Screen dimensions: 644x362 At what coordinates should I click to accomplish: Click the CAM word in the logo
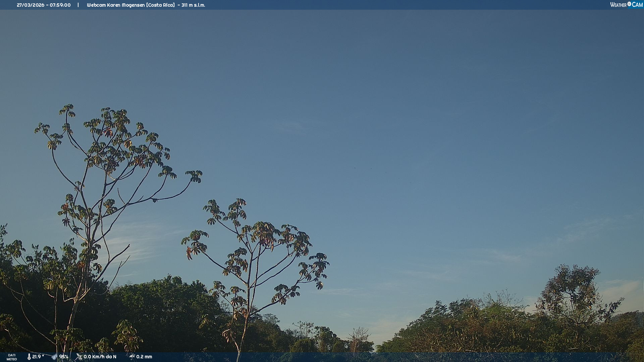click(x=637, y=5)
